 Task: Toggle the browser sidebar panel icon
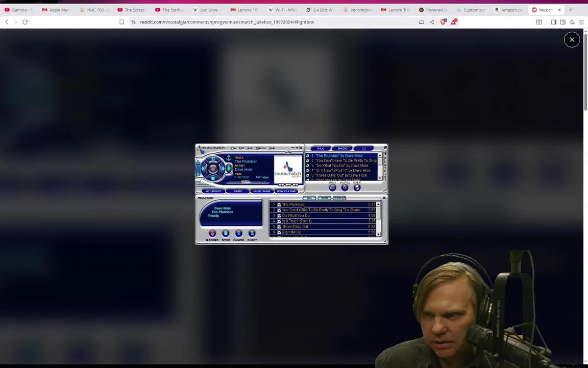pyautogui.click(x=553, y=22)
